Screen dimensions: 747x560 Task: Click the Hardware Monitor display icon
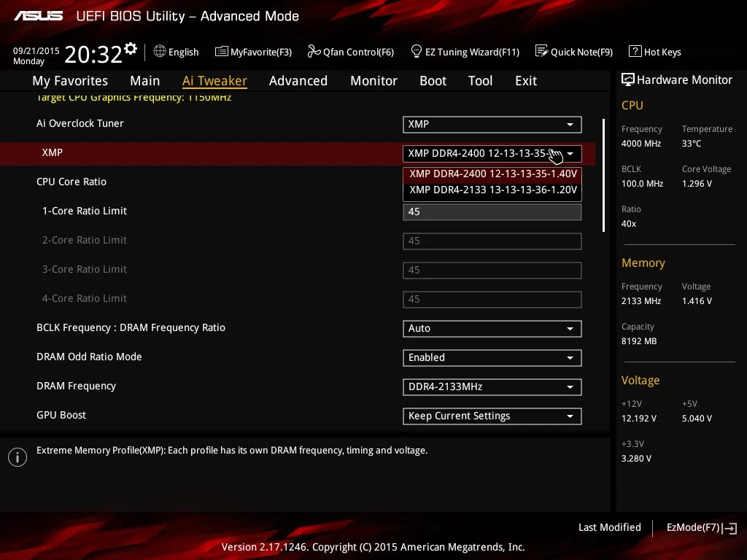[x=628, y=79]
